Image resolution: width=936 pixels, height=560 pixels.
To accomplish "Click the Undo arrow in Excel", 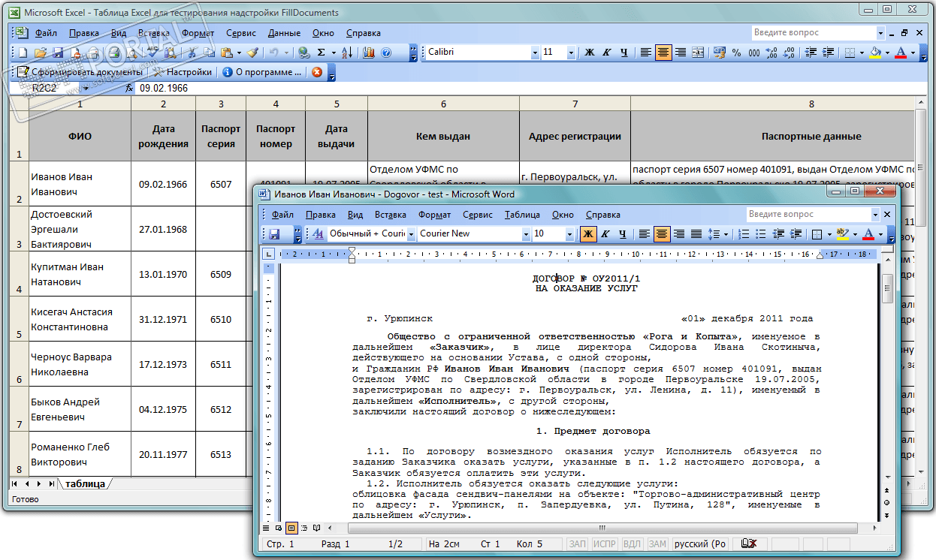I will click(273, 53).
